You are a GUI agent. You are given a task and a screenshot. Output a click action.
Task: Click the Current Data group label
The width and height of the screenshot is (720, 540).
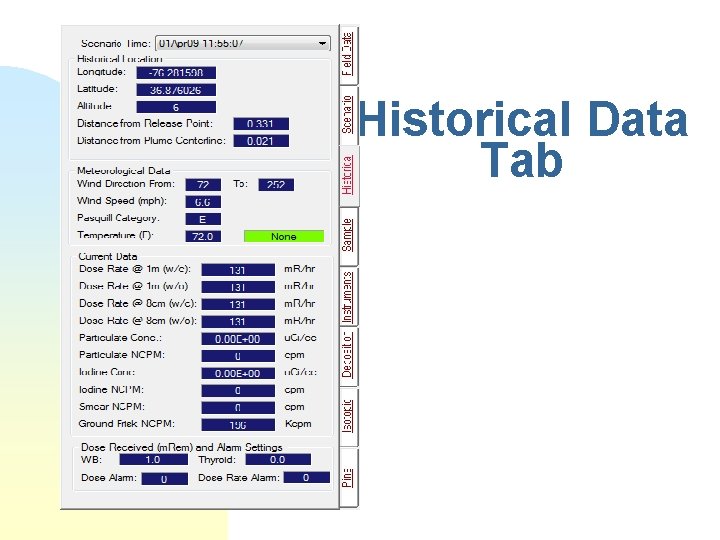tap(107, 256)
